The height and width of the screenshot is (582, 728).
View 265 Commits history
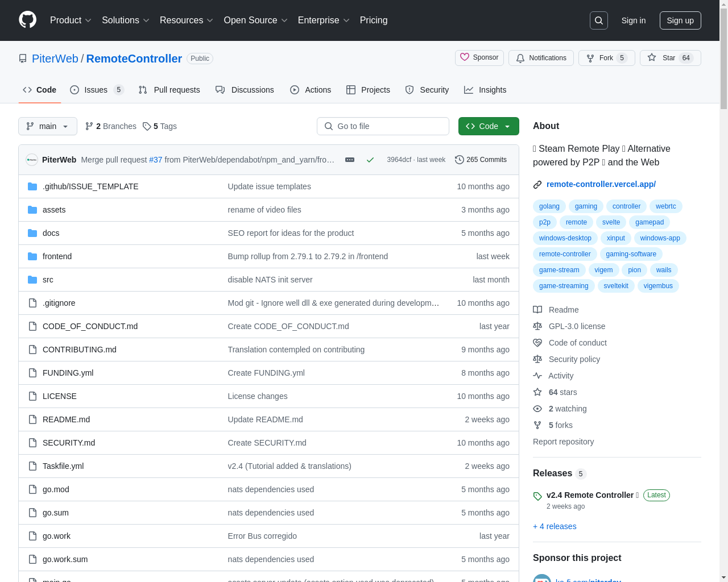(x=481, y=160)
